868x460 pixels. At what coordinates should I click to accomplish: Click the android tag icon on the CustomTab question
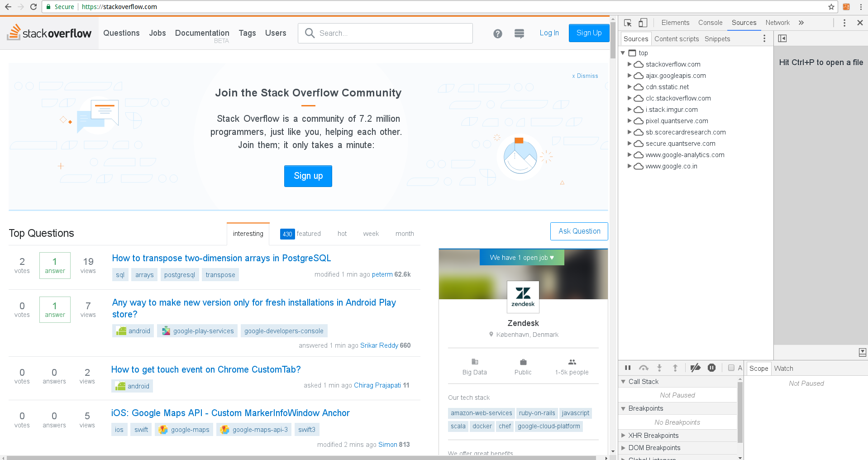120,386
